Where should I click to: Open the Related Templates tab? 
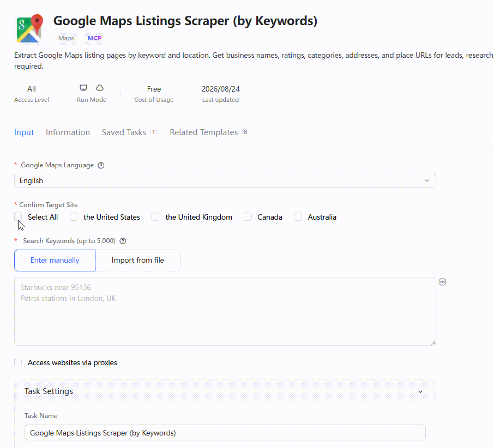click(203, 132)
